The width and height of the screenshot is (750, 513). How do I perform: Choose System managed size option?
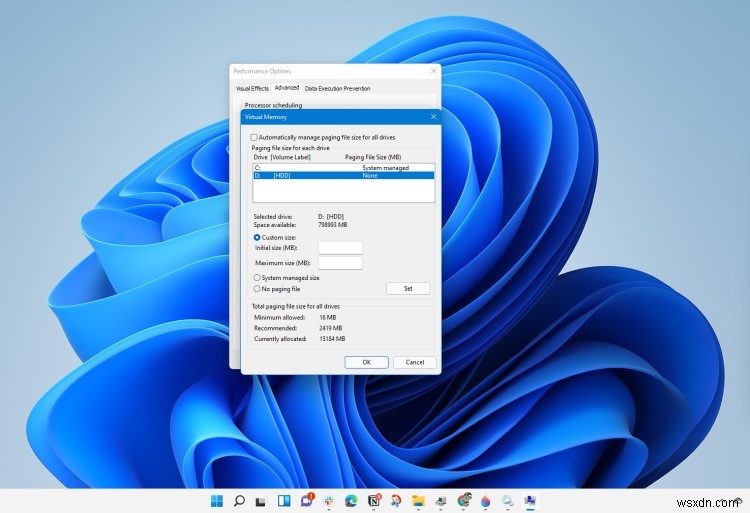(257, 277)
